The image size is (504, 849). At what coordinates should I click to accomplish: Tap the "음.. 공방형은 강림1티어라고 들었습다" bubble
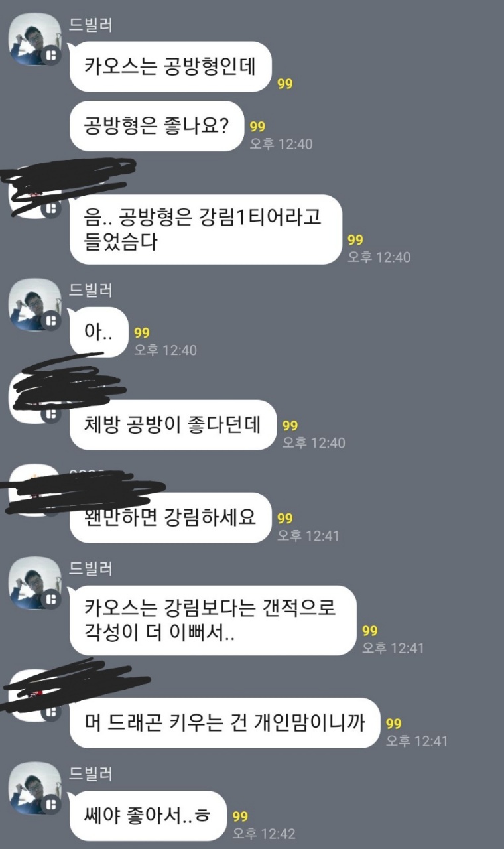[206, 229]
